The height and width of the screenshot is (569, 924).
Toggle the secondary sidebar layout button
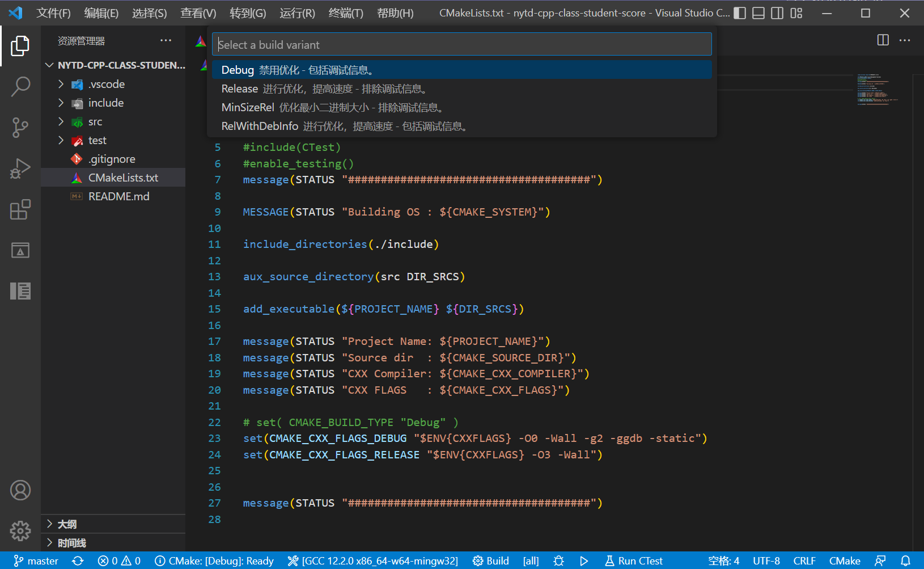[777, 13]
